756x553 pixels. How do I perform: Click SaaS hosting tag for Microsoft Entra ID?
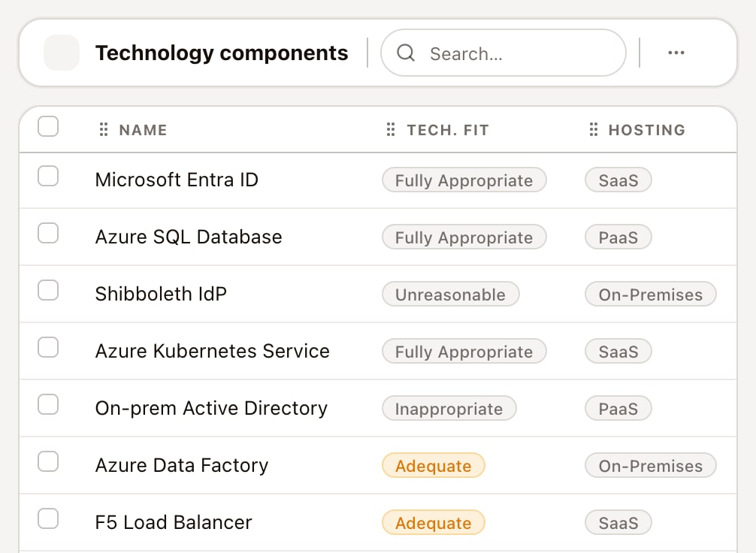[x=618, y=180]
